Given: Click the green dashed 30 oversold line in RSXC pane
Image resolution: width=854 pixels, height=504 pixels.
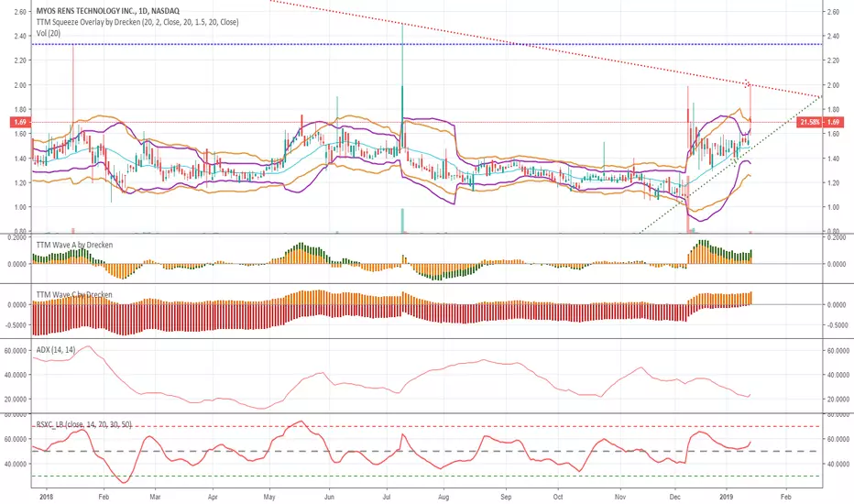Looking at the screenshot, I should (426, 477).
